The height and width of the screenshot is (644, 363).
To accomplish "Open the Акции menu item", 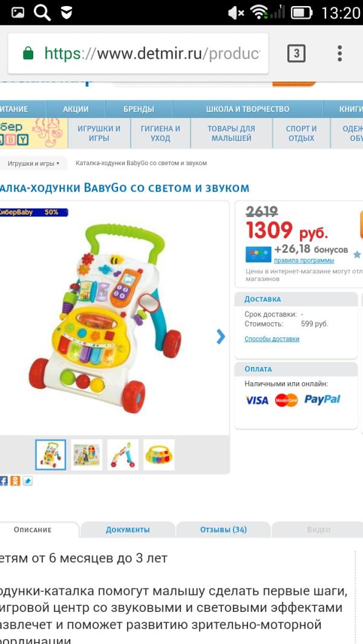I will pyautogui.click(x=76, y=109).
